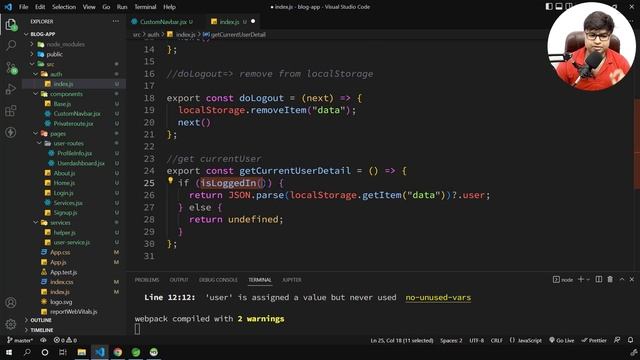Collapse the pages folder
The width and height of the screenshot is (640, 360).
click(x=58, y=133)
